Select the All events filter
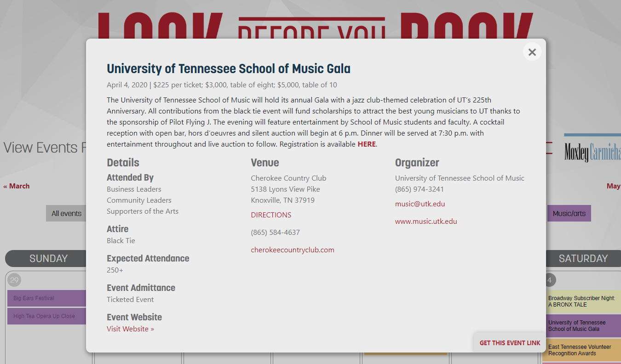This screenshot has height=364, width=621. [66, 213]
